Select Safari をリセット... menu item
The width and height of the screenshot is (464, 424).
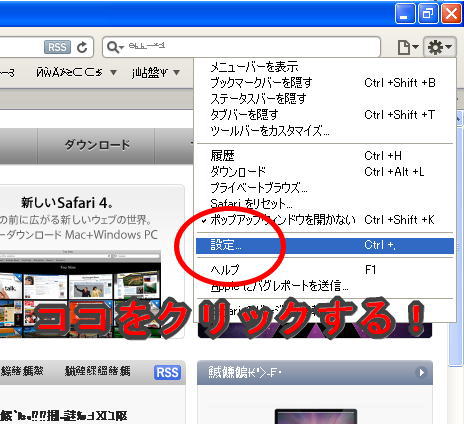pos(325,203)
